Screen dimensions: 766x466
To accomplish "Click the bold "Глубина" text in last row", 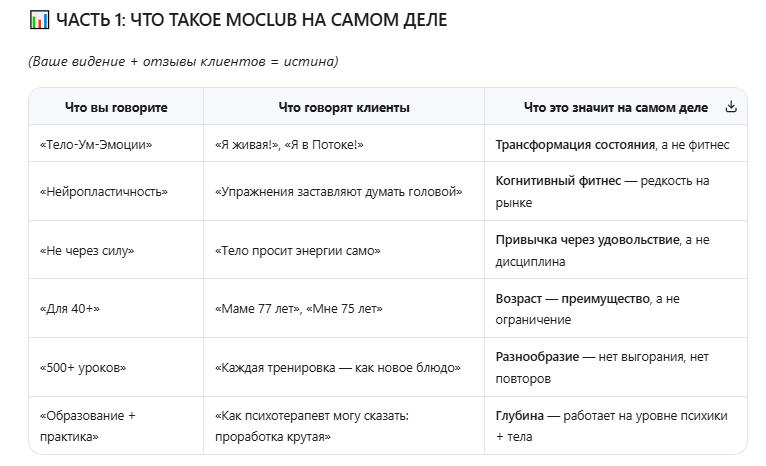I will pos(520,415).
